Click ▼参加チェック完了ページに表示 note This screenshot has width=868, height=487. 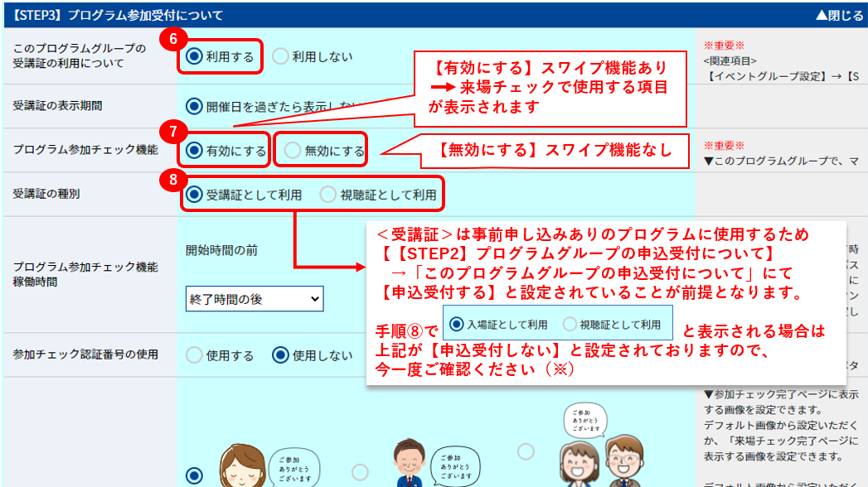click(781, 394)
